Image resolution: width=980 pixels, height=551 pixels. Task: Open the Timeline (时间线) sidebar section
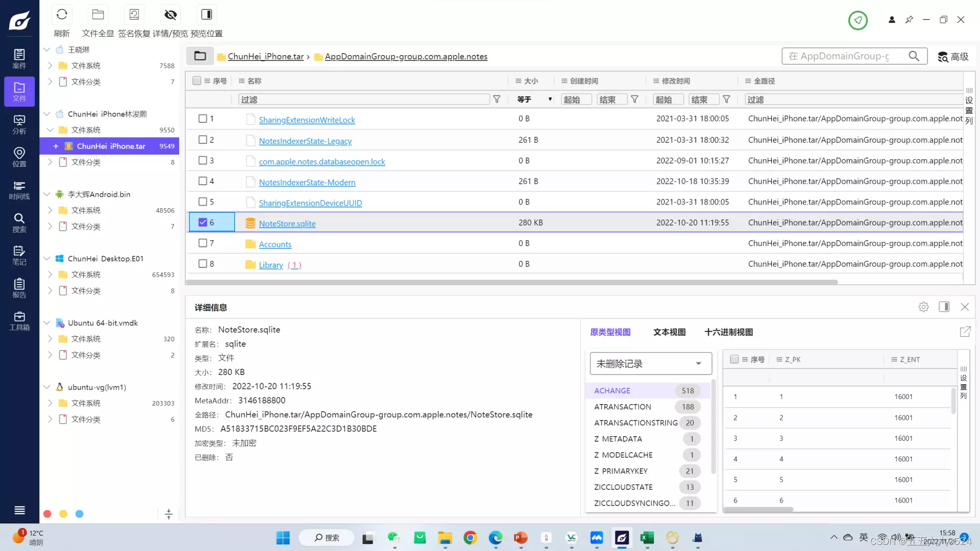pyautogui.click(x=19, y=190)
